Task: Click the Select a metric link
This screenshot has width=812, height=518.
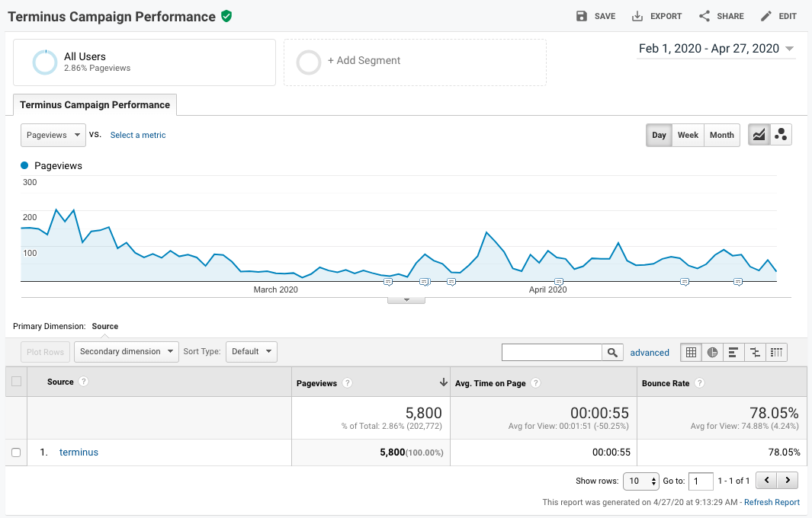Action: coord(138,135)
